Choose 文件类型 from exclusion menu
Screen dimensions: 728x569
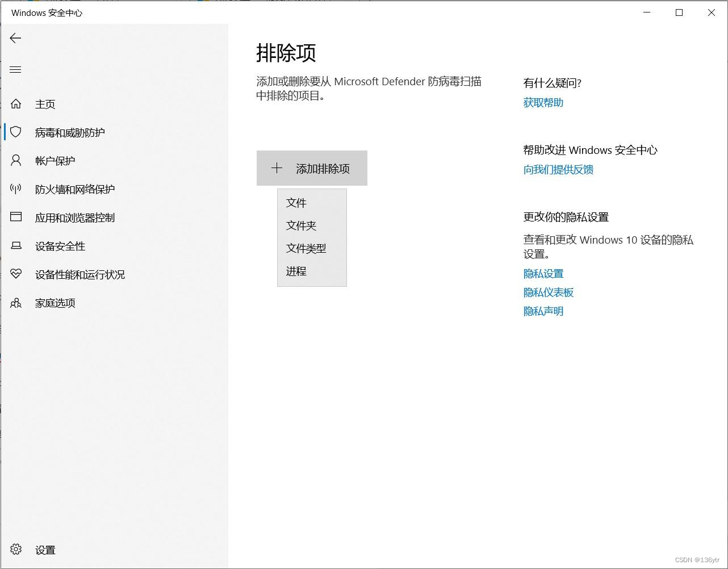point(312,248)
